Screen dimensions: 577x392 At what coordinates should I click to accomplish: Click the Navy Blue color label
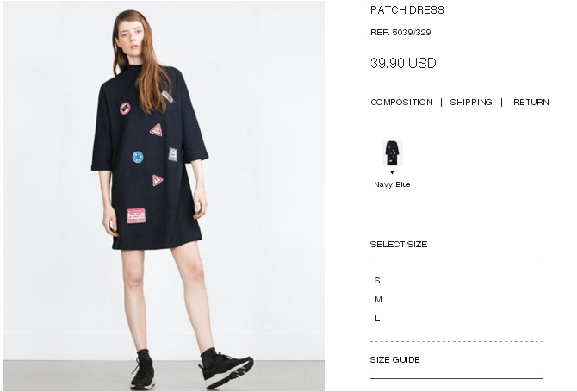pos(392,184)
